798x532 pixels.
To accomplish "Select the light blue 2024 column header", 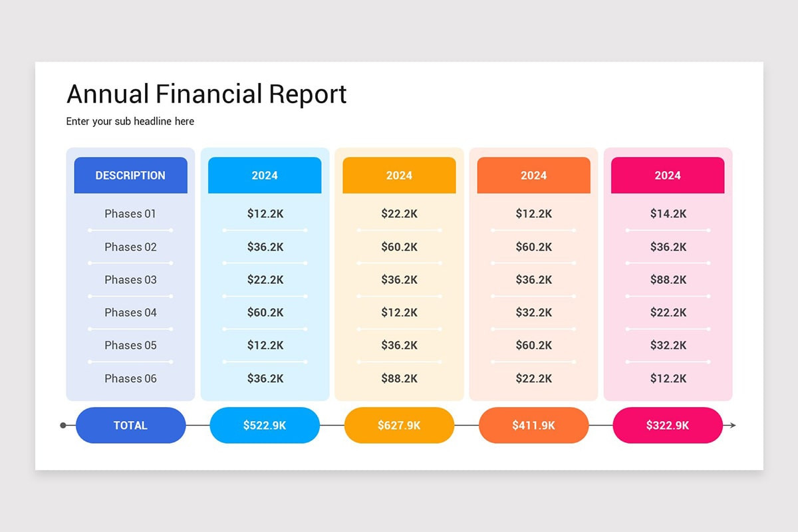I will [265, 176].
